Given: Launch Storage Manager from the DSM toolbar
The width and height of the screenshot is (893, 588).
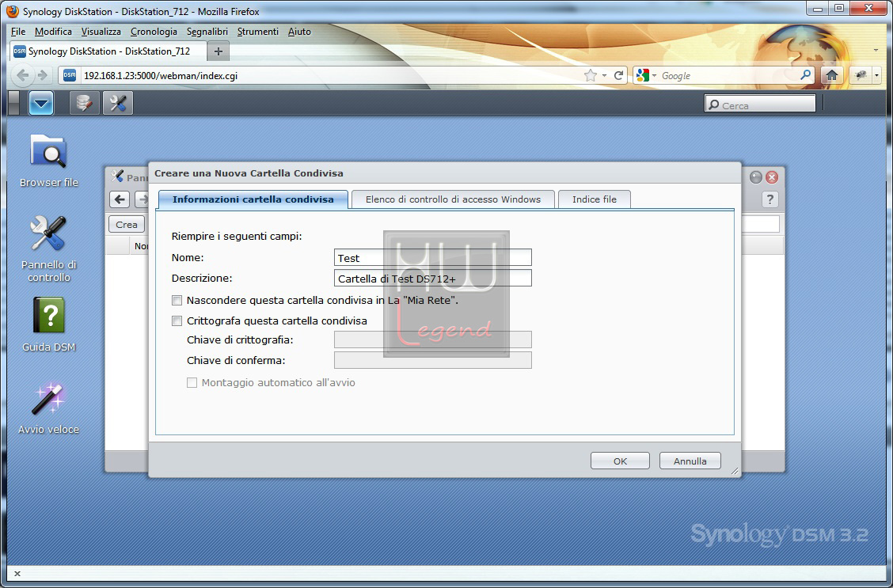Looking at the screenshot, I should (84, 103).
